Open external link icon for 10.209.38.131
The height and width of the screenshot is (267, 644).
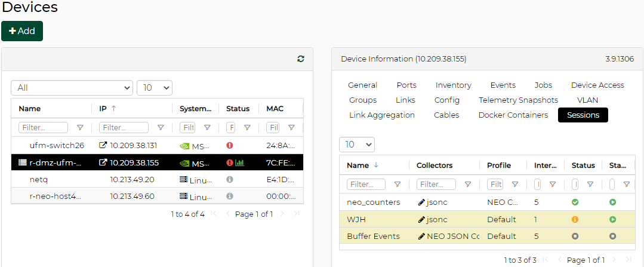pos(103,145)
